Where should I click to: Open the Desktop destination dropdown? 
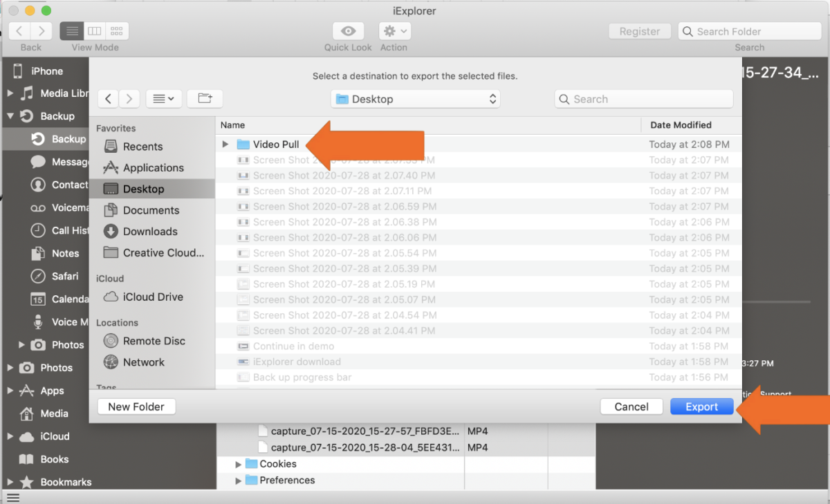pos(415,98)
